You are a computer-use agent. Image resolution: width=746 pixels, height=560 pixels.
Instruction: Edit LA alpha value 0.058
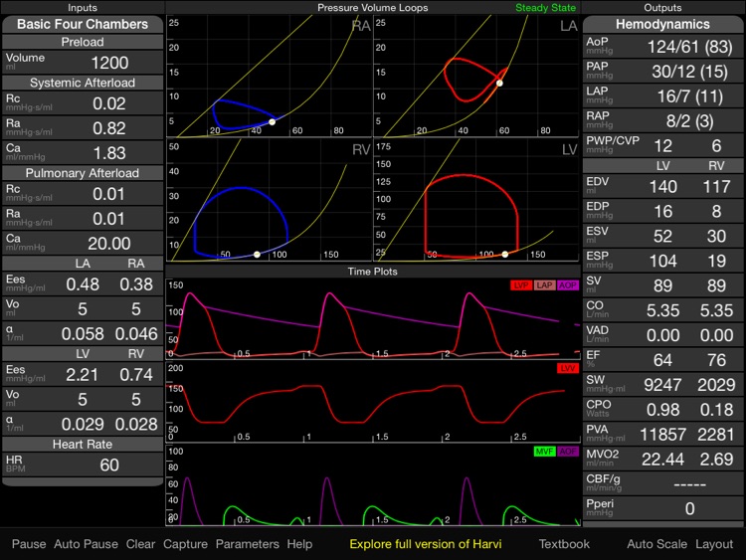click(x=83, y=333)
